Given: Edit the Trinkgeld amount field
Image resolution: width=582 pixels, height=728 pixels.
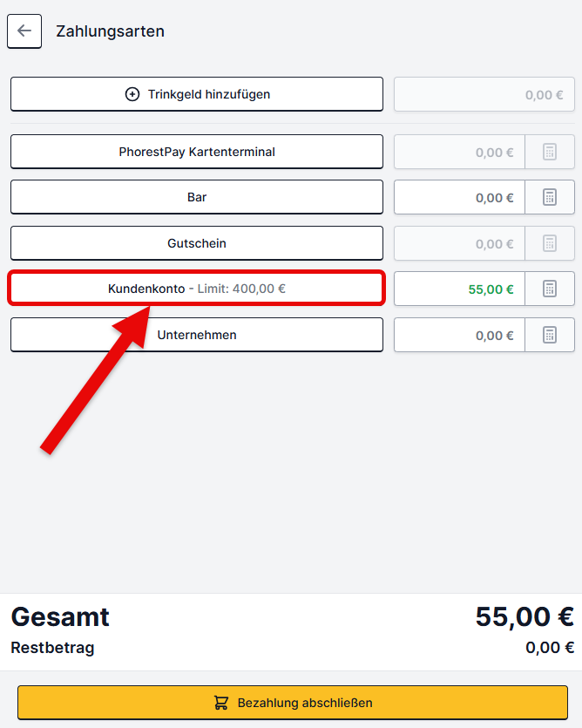Looking at the screenshot, I should [x=484, y=94].
